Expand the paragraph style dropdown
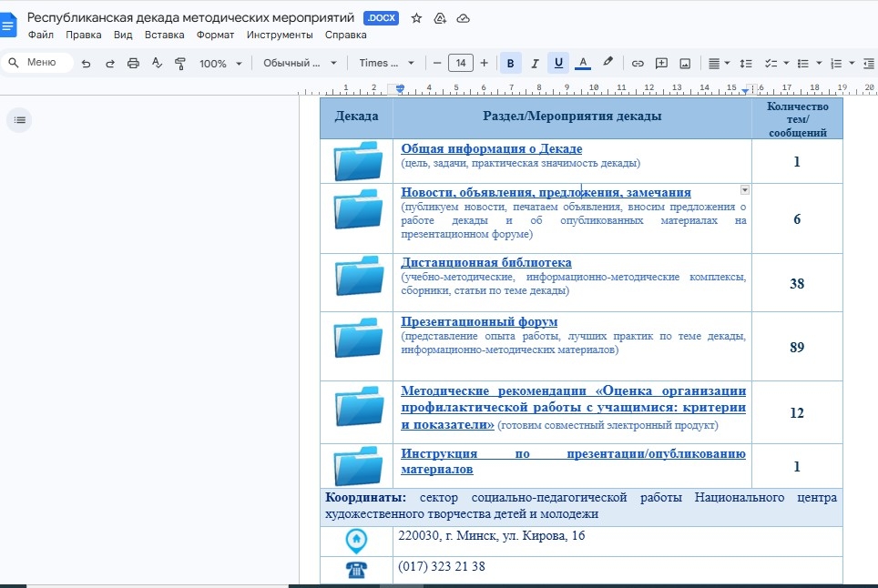Image resolution: width=878 pixels, height=588 pixels. coord(300,64)
